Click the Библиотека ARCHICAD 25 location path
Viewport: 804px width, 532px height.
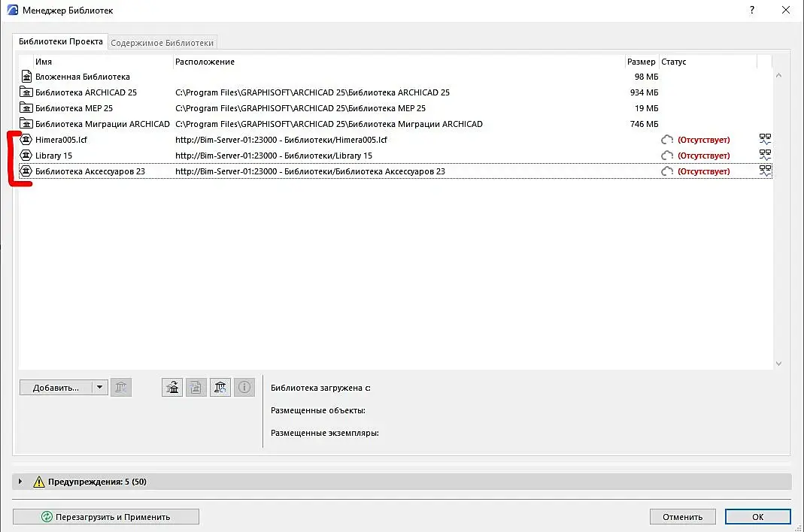pos(312,92)
